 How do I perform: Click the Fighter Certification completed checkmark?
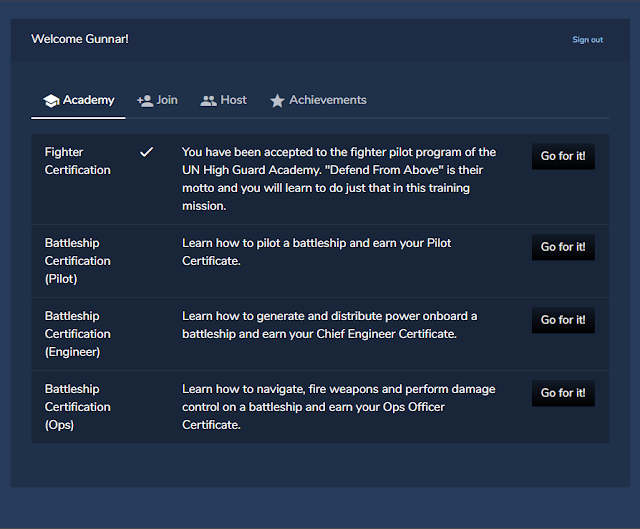(147, 152)
